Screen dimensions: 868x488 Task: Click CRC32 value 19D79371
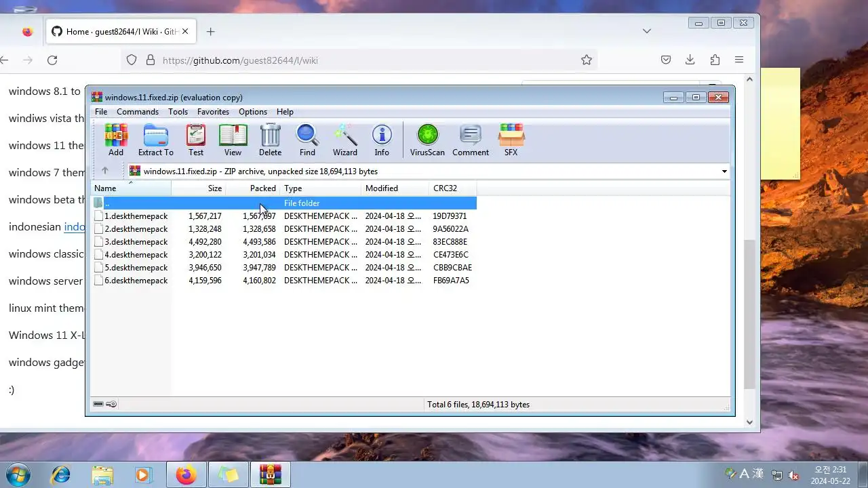click(x=450, y=216)
